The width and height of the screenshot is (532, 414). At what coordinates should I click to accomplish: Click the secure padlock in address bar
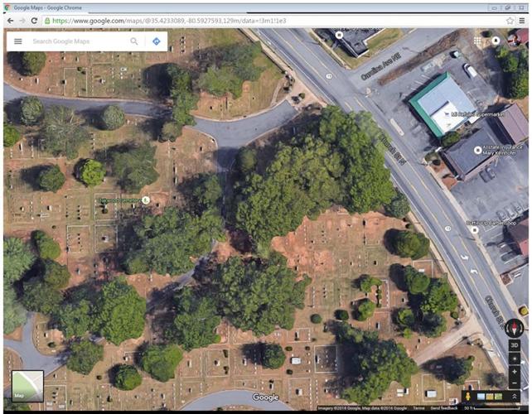click(47, 21)
